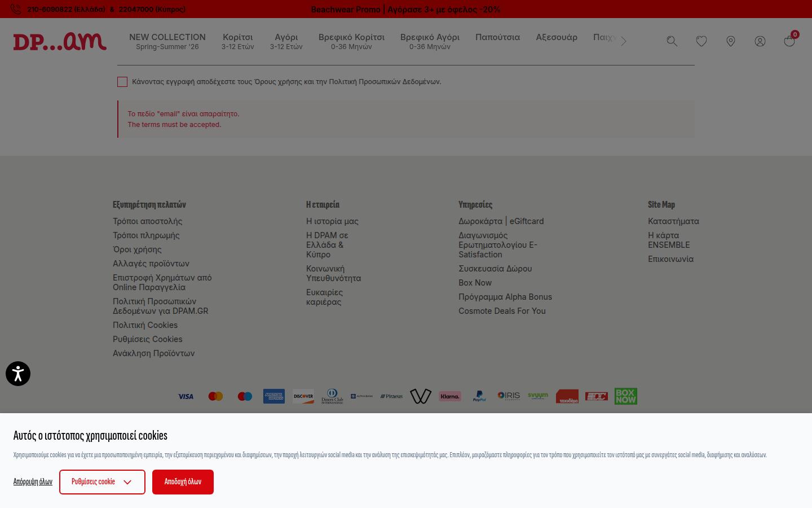Open Κοινωνική Υπευθυνότητα link
This screenshot has width=812, height=508.
pyautogui.click(x=333, y=273)
